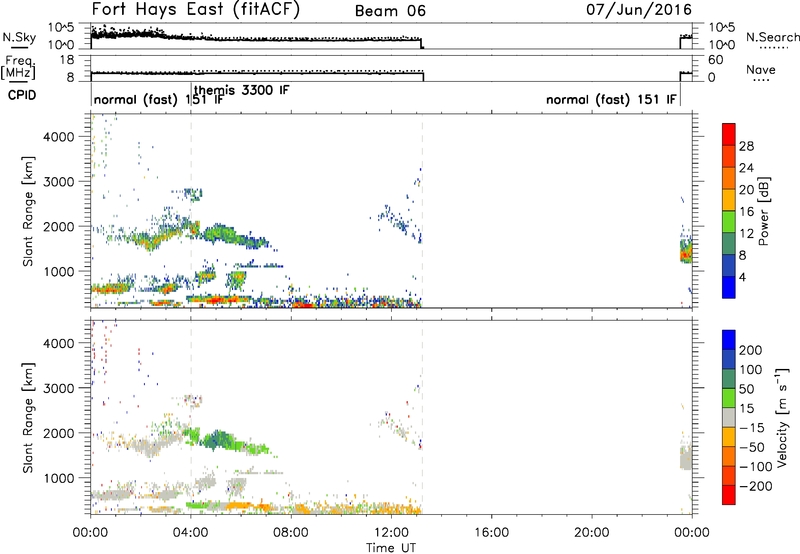This screenshot has width=800, height=554.
Task: Click the '2000' tick on the power panel
Action: click(59, 227)
